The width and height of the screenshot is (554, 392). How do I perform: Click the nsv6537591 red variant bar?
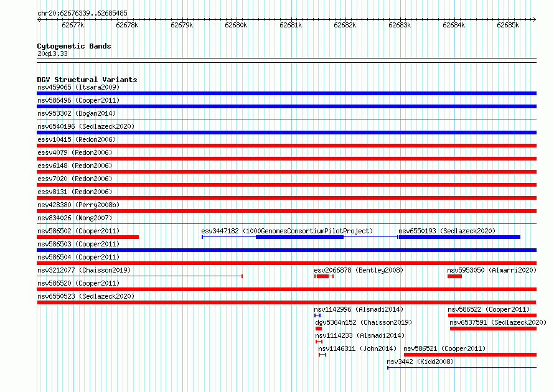pyautogui.click(x=493, y=329)
